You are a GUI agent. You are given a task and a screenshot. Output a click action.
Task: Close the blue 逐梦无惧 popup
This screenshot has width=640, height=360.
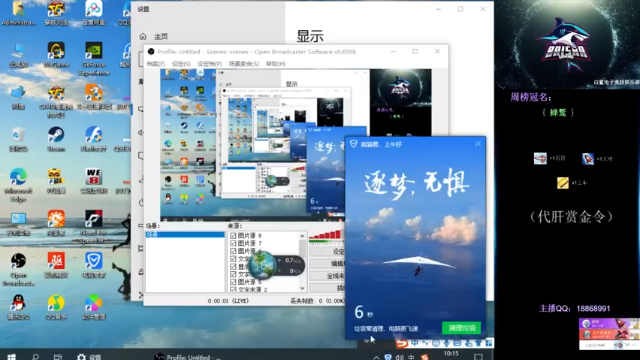pos(478,144)
